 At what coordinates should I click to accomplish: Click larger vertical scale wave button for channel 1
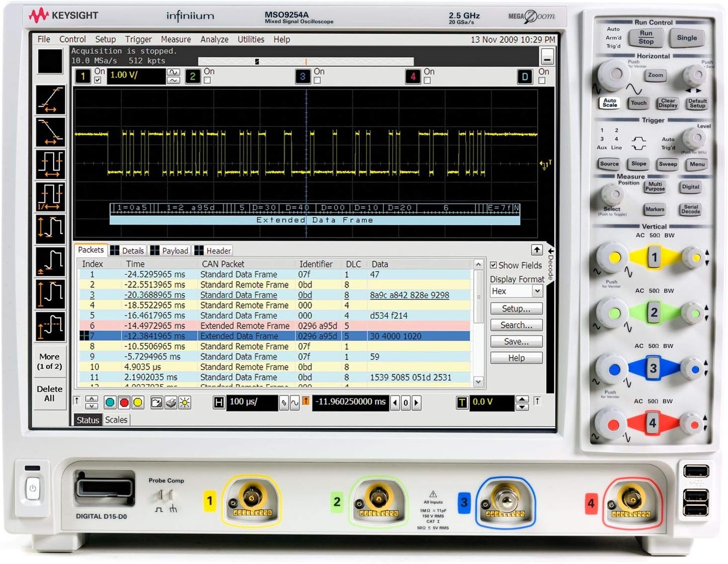(x=173, y=73)
